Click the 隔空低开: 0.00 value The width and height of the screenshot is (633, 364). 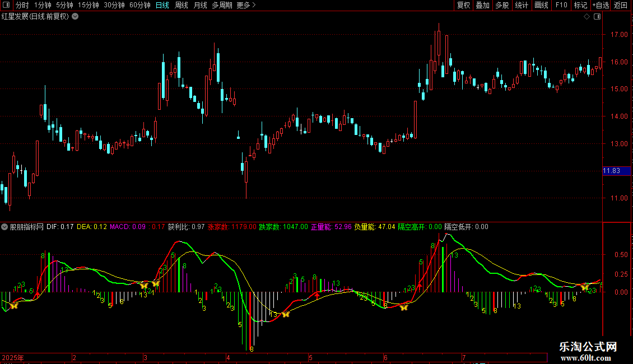point(466,227)
